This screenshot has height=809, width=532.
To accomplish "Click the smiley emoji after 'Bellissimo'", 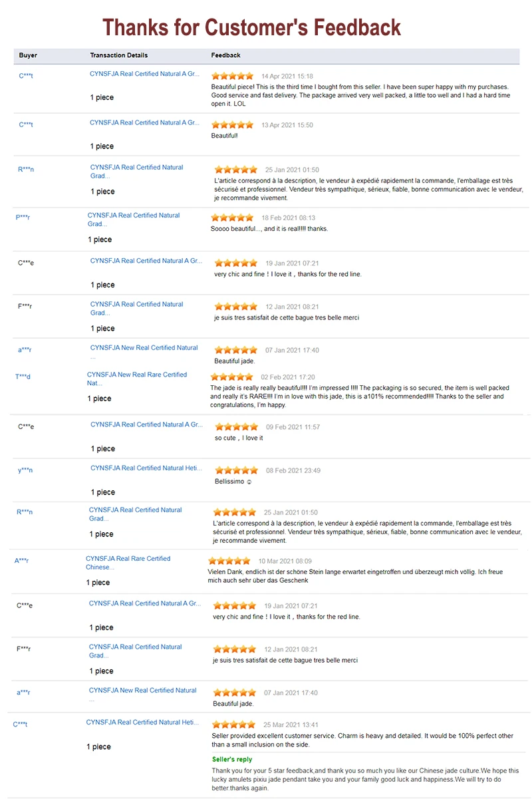I will click(249, 481).
